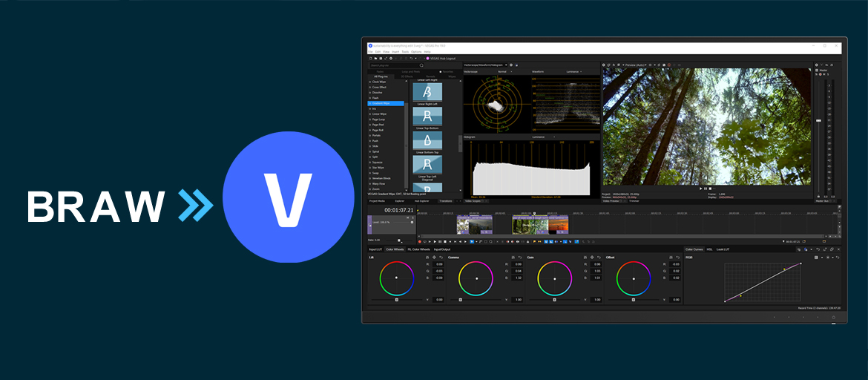Reset the Lift color wheel
This screenshot has height=380, width=868.
click(441, 258)
